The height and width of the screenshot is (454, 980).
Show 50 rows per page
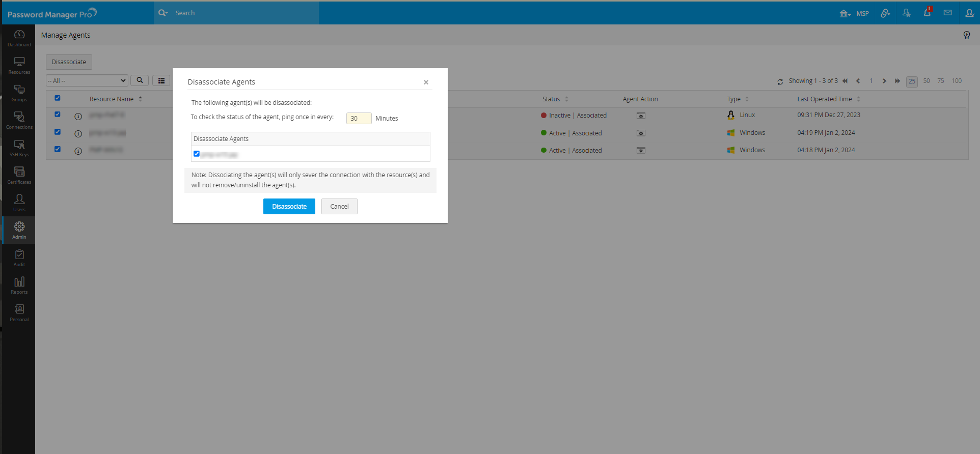[927, 81]
